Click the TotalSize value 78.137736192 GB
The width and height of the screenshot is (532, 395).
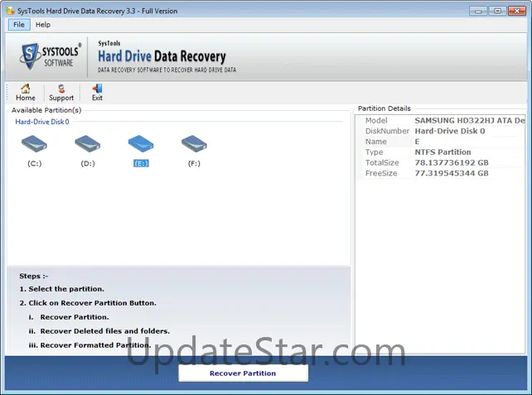[452, 163]
